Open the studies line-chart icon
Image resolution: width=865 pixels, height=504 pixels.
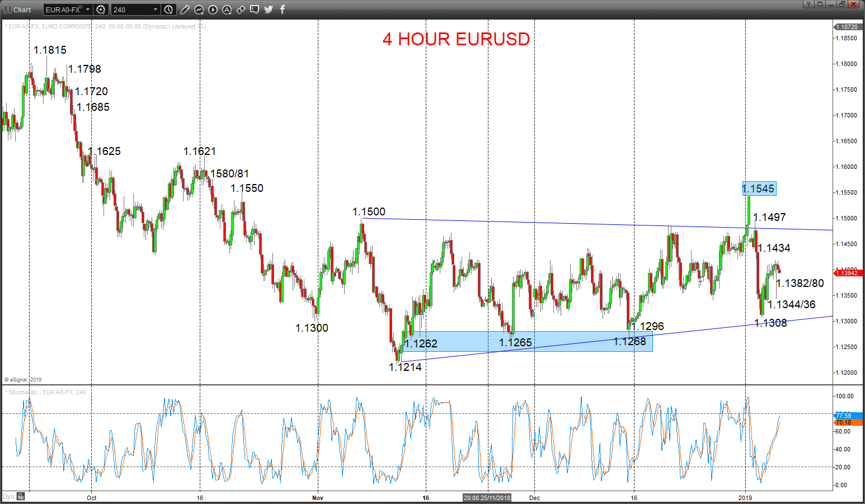click(x=199, y=10)
